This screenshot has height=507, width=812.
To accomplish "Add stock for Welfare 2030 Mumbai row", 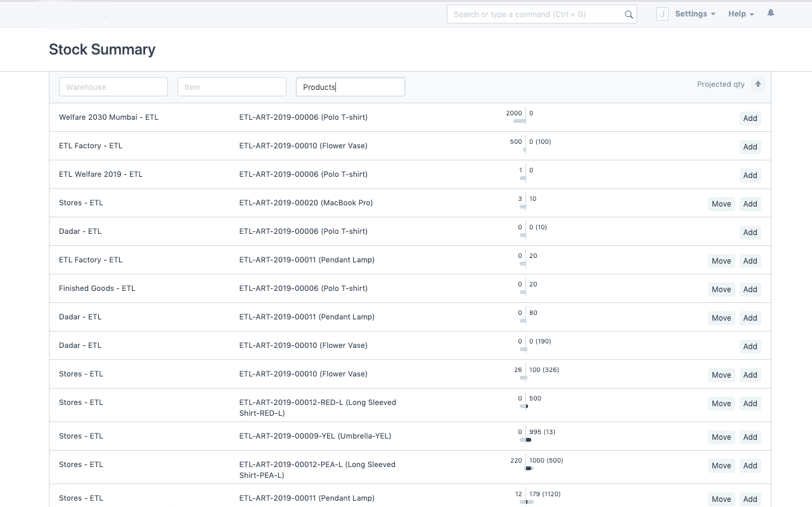I will point(750,119).
